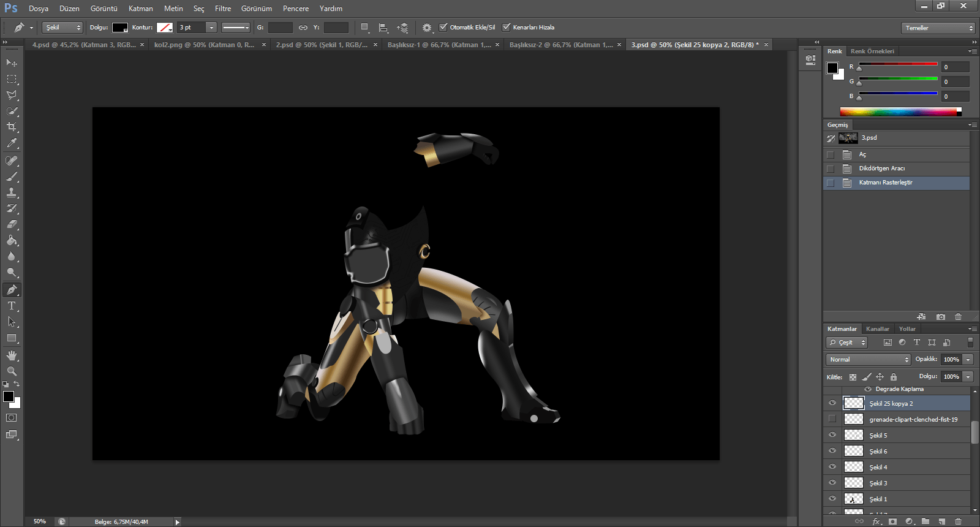Select the Polygonal Lasso tool

pyautogui.click(x=12, y=95)
